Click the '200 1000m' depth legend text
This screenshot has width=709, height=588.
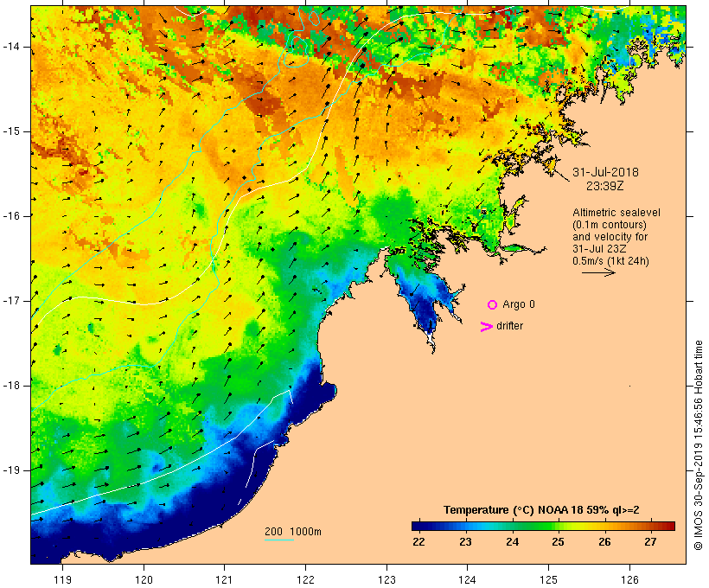point(293,532)
